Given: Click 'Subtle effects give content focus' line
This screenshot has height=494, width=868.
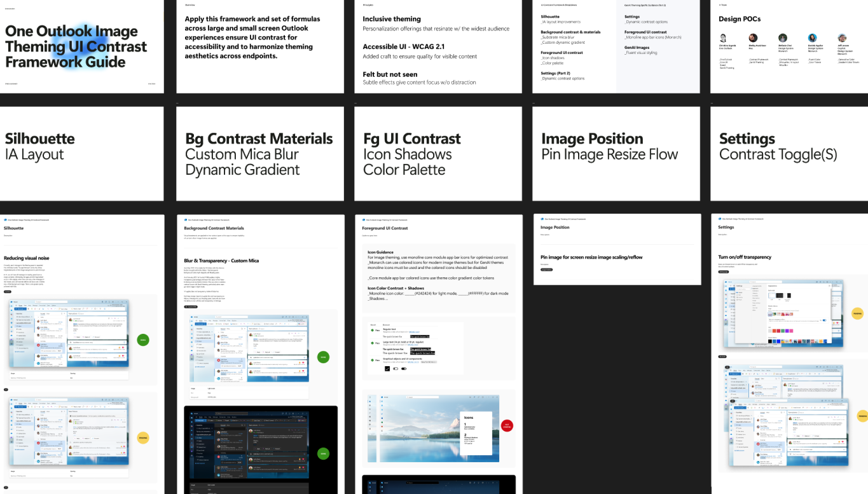Looking at the screenshot, I should 419,82.
